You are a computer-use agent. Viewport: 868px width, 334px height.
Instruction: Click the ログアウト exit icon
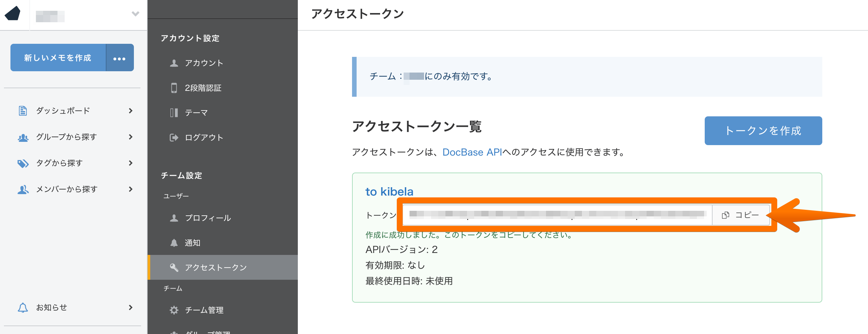[174, 138]
